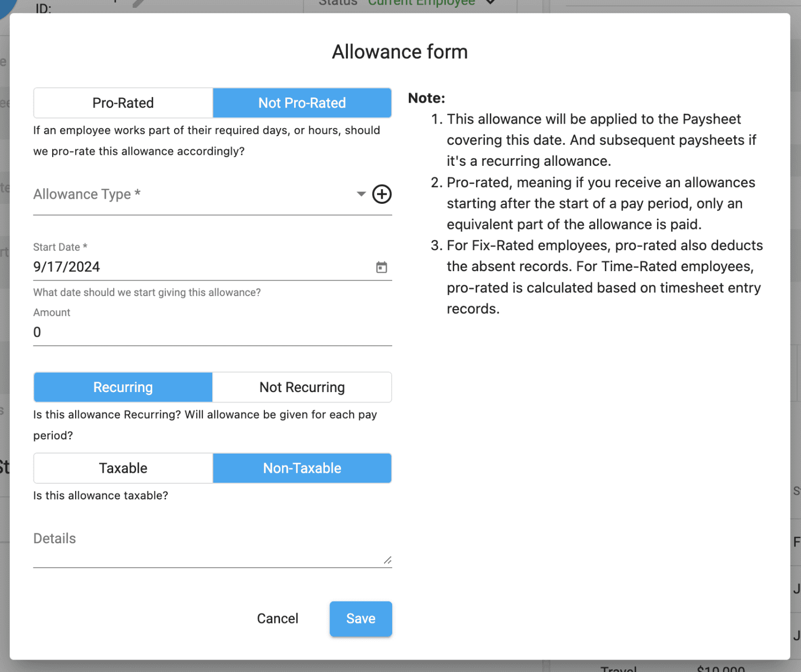The image size is (801, 672).
Task: Select Not Pro-Rated option
Action: (302, 103)
